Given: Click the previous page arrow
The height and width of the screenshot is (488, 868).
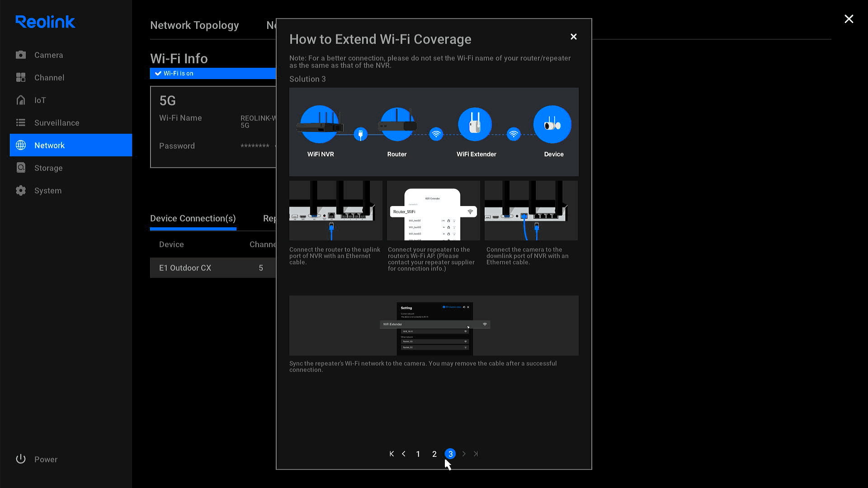Looking at the screenshot, I should 404,454.
